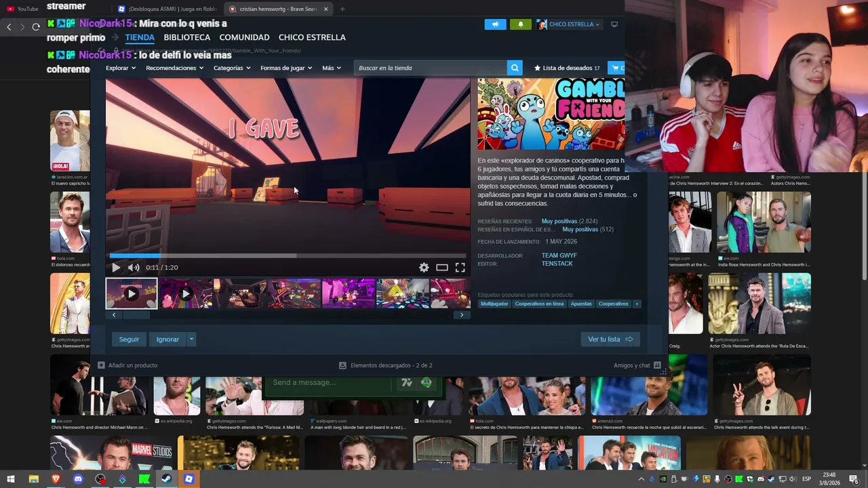Open Muy positivas recent reviews link
The width and height of the screenshot is (868, 488).
[x=559, y=221]
